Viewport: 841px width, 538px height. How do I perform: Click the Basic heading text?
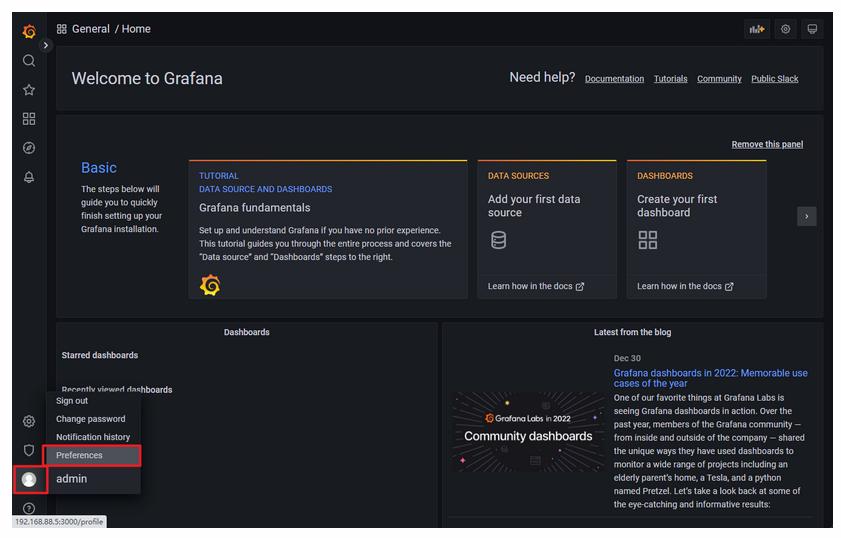pyautogui.click(x=99, y=168)
